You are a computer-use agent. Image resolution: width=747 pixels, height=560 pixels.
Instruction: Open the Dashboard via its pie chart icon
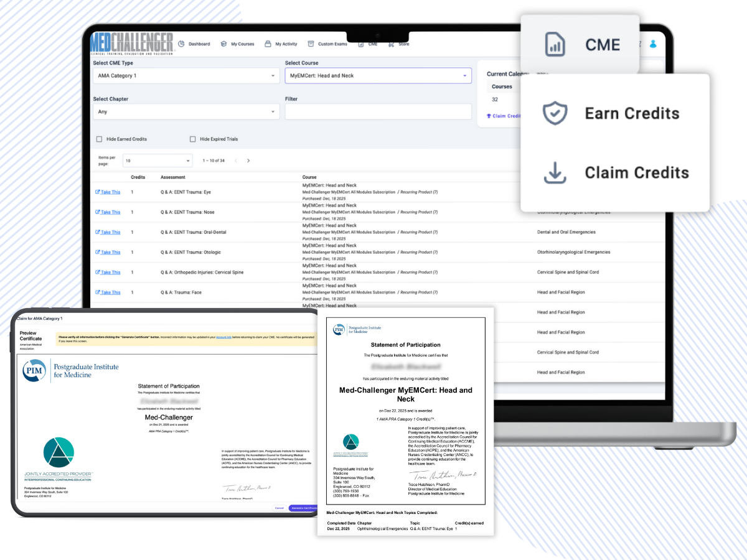tap(181, 44)
